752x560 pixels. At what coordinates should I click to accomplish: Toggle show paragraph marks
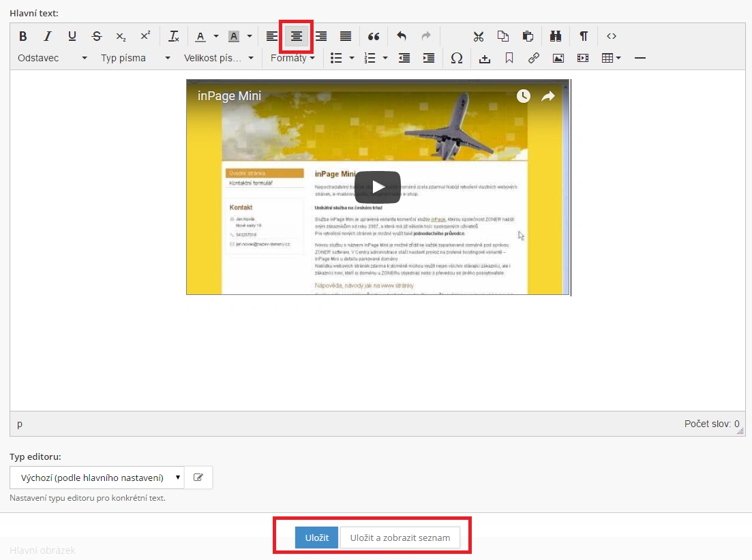click(x=584, y=36)
